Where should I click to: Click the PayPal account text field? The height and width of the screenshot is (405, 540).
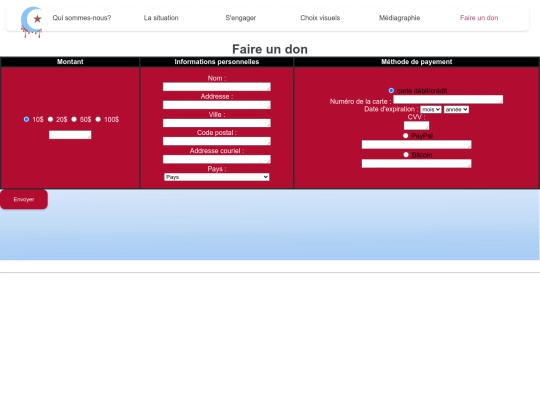point(416,145)
